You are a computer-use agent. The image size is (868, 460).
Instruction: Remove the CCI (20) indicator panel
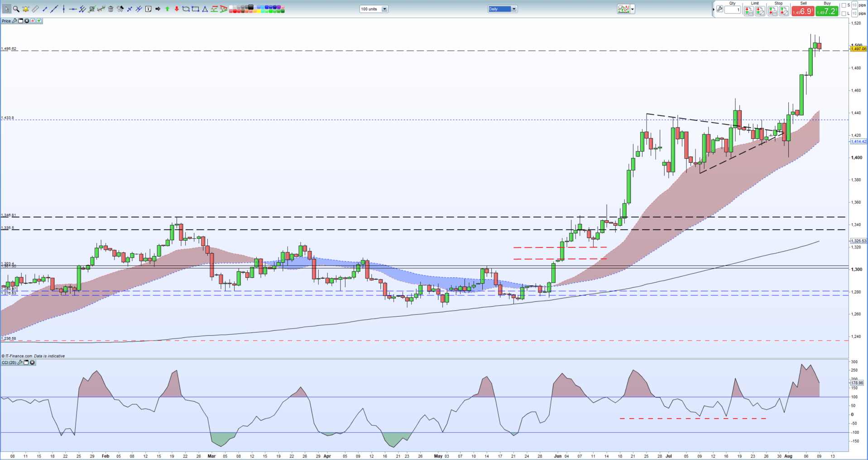tap(33, 363)
